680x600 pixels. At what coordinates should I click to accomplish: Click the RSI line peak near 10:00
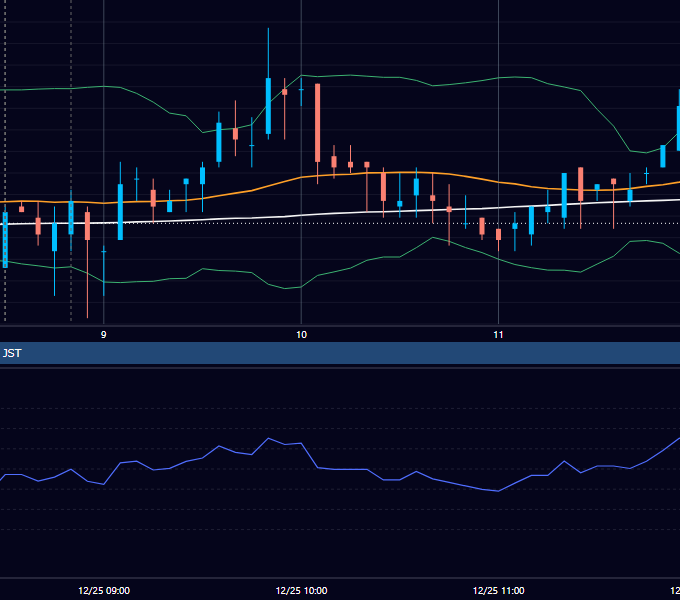point(268,438)
